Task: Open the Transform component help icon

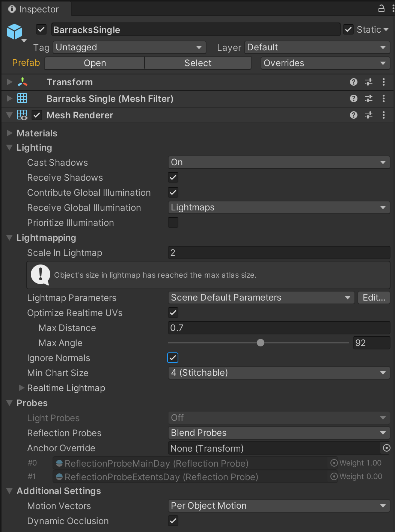Action: [x=353, y=82]
